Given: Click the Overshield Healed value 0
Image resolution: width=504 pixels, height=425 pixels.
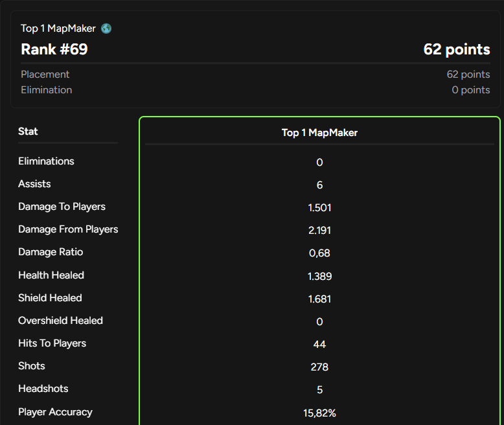Looking at the screenshot, I should [319, 322].
